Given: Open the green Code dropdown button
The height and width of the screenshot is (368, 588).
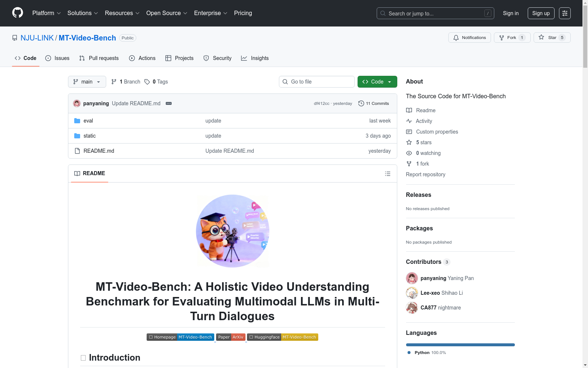Looking at the screenshot, I should point(377,82).
